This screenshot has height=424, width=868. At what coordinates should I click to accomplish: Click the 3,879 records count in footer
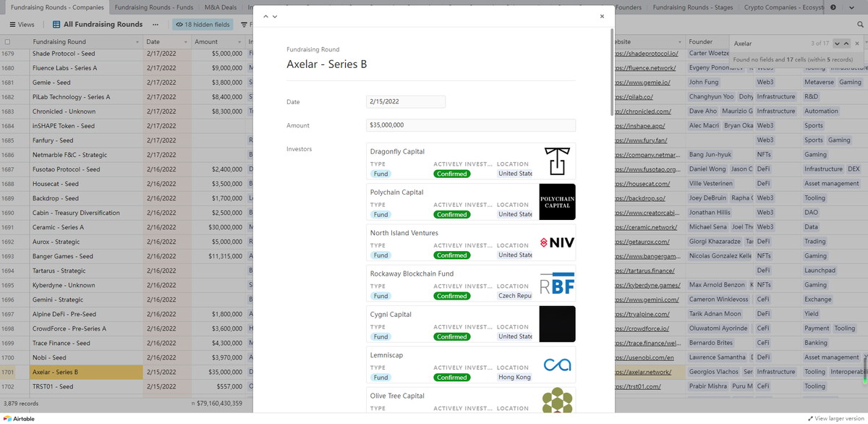21,403
